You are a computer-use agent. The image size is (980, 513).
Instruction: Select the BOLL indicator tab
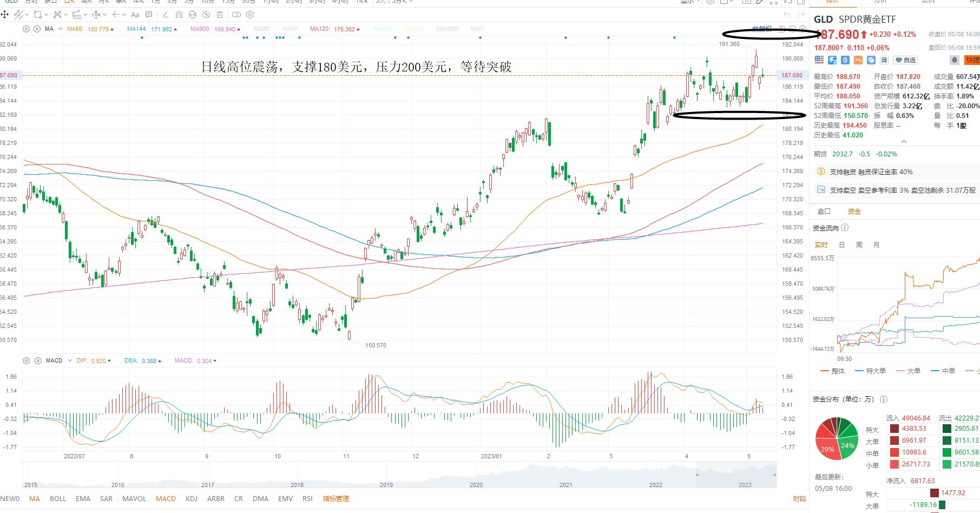(58, 498)
